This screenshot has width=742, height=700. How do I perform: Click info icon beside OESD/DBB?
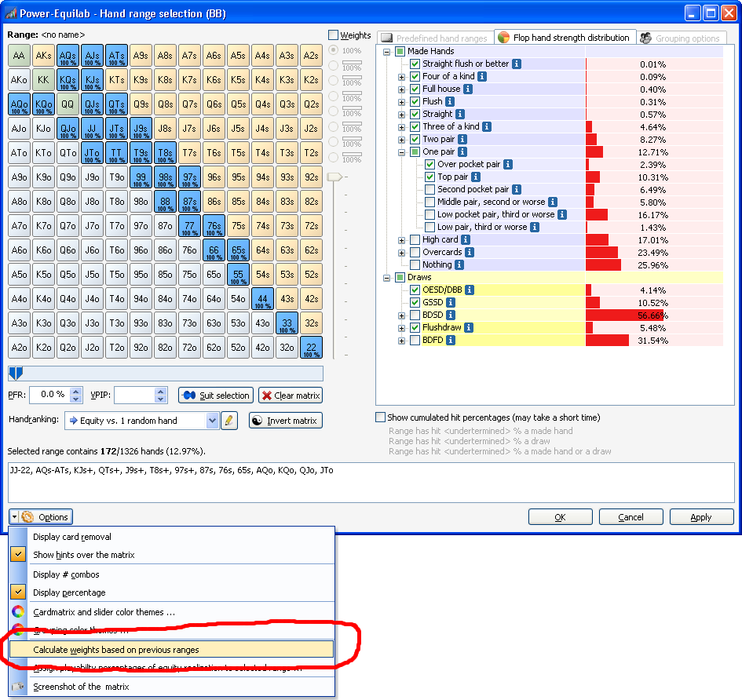point(470,290)
